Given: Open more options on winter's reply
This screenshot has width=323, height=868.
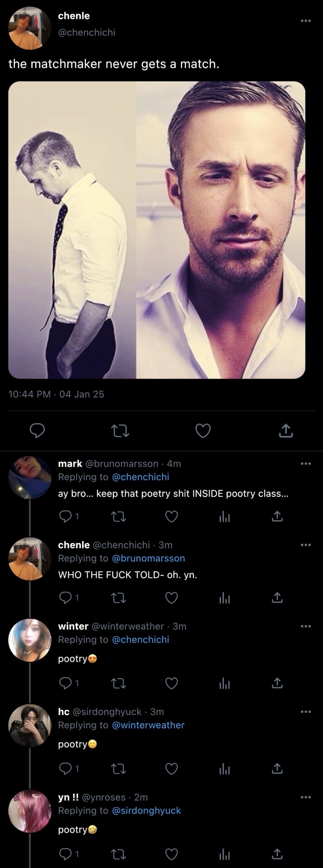Looking at the screenshot, I should [x=306, y=626].
